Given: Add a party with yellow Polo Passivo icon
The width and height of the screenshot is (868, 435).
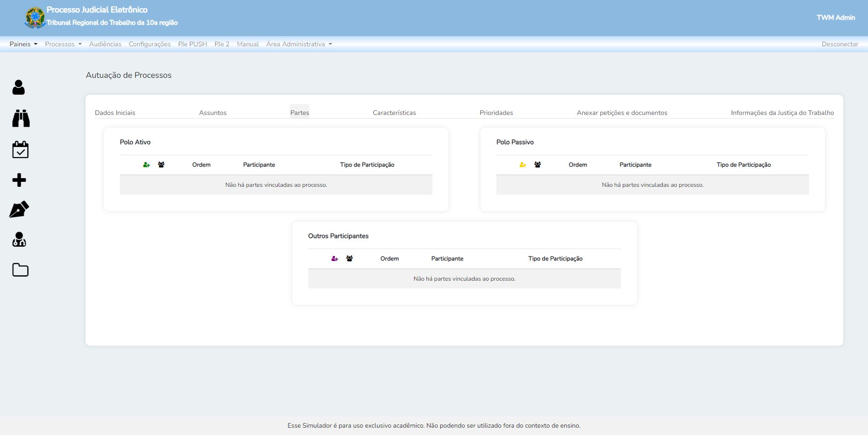Looking at the screenshot, I should point(523,165).
